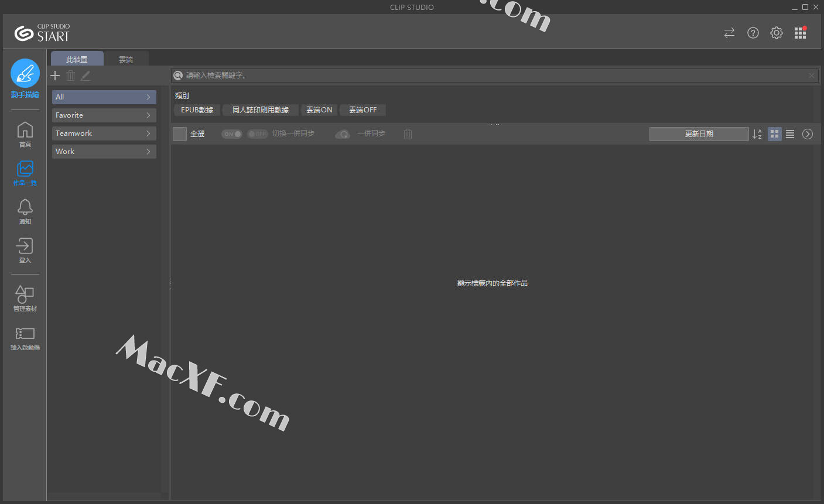The height and width of the screenshot is (504, 824).
Task: Switch to list view
Action: click(790, 134)
